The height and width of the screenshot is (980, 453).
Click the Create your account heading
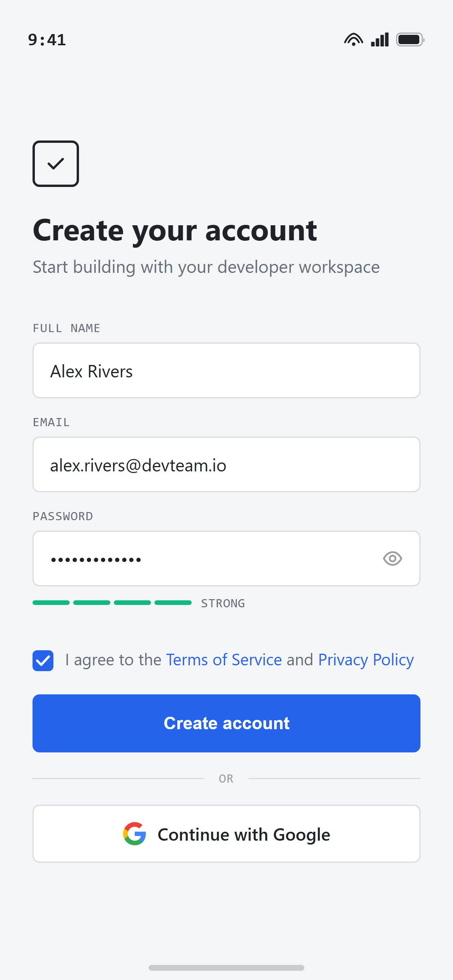tap(175, 231)
